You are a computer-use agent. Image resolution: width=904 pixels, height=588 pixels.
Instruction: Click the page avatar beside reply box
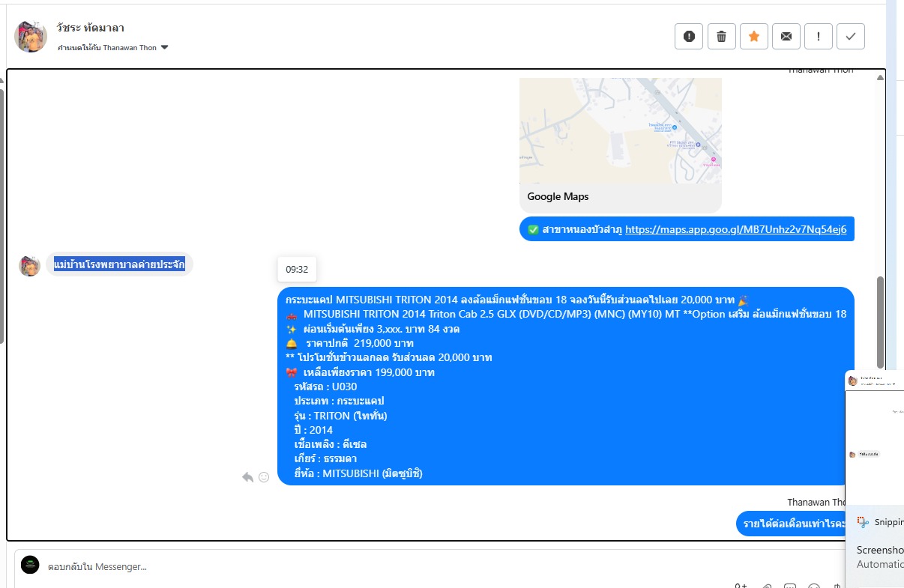coord(30,565)
